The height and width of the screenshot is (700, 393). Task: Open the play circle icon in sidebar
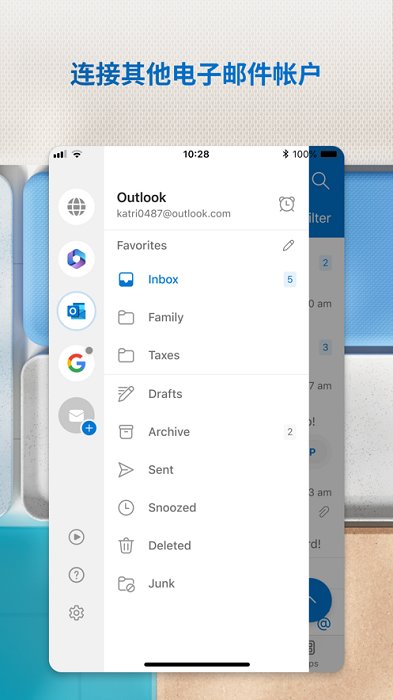76,537
